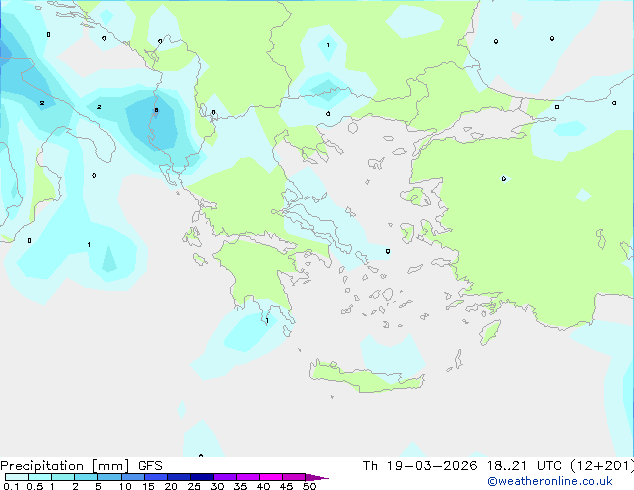Click the Precipitation [mm] GFS title
This screenshot has width=634, height=490.
(81, 466)
